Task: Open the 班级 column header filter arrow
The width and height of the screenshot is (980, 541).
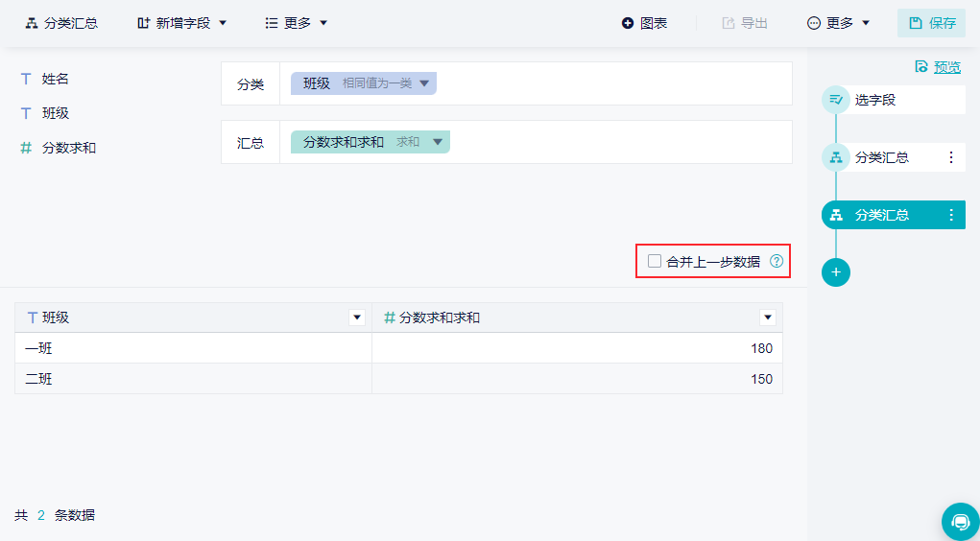Action: 357,318
